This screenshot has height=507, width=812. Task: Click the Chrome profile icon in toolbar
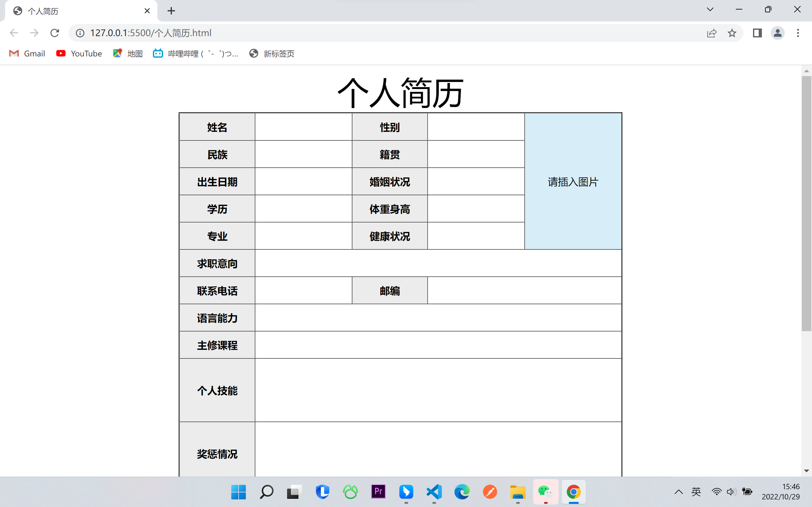tap(777, 33)
